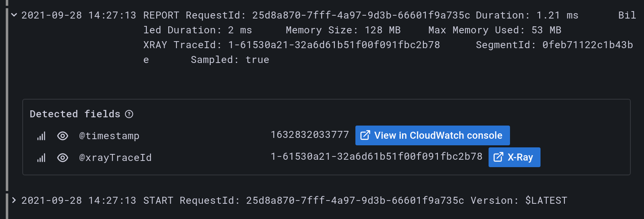Click the @xrayTraceId detected field value

[376, 157]
